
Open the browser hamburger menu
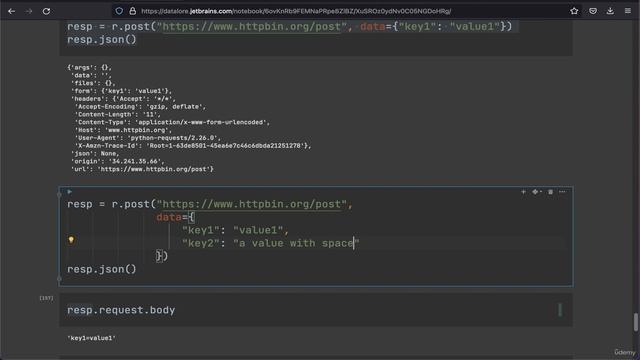pyautogui.click(x=628, y=11)
